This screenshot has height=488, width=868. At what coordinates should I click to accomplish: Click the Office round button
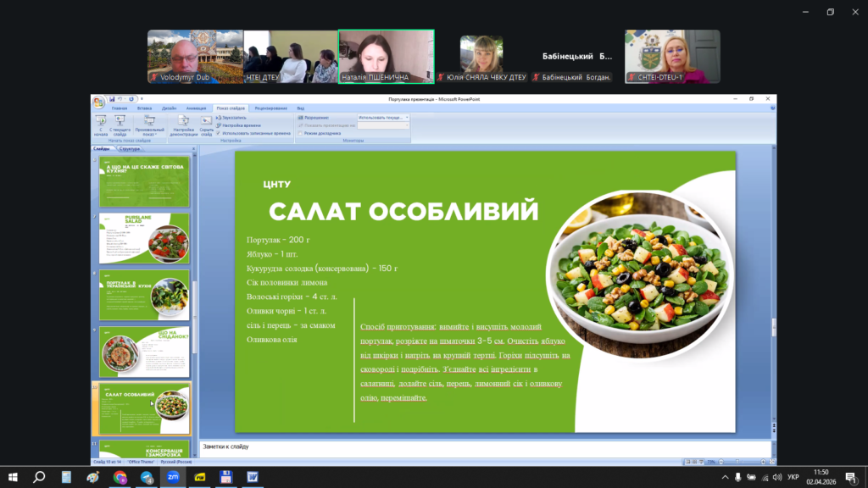(x=98, y=102)
